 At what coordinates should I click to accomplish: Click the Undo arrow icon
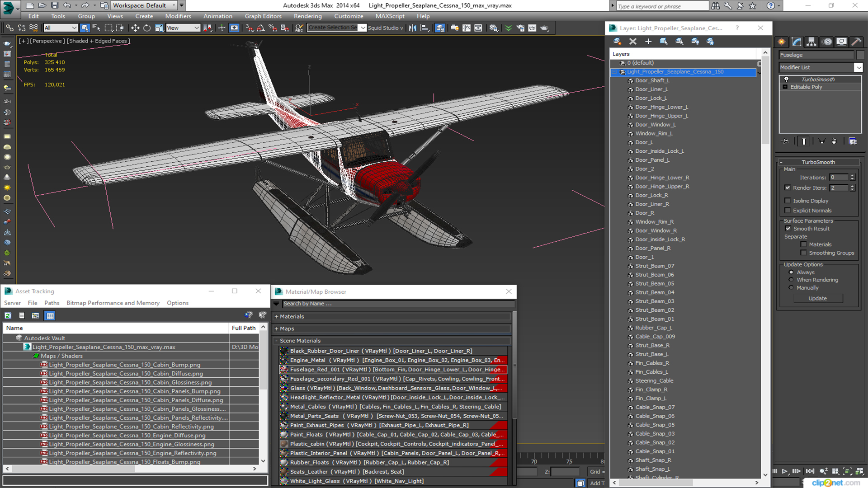pos(67,5)
